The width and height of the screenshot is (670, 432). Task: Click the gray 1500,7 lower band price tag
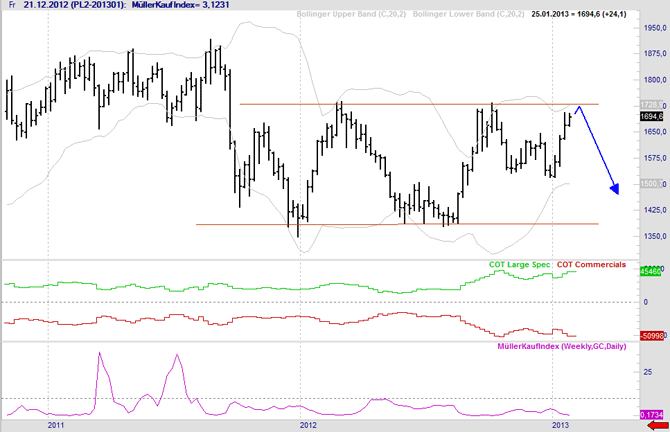[651, 184]
